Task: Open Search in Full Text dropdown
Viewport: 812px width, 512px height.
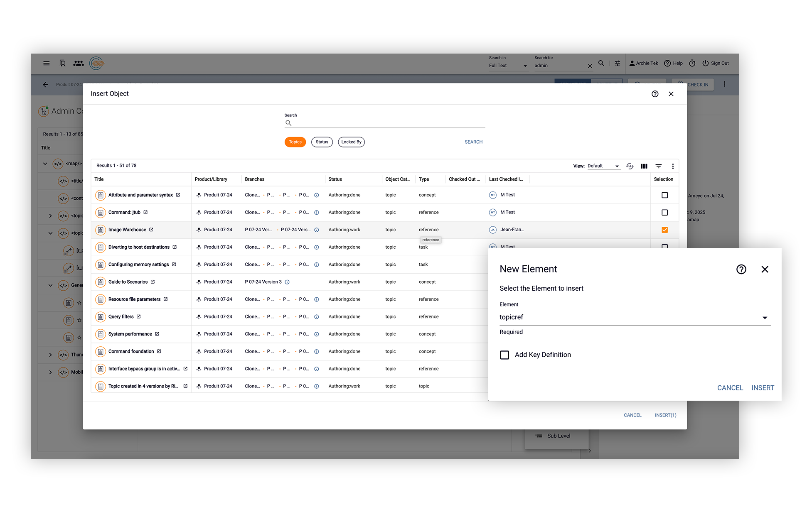Action: pos(508,66)
